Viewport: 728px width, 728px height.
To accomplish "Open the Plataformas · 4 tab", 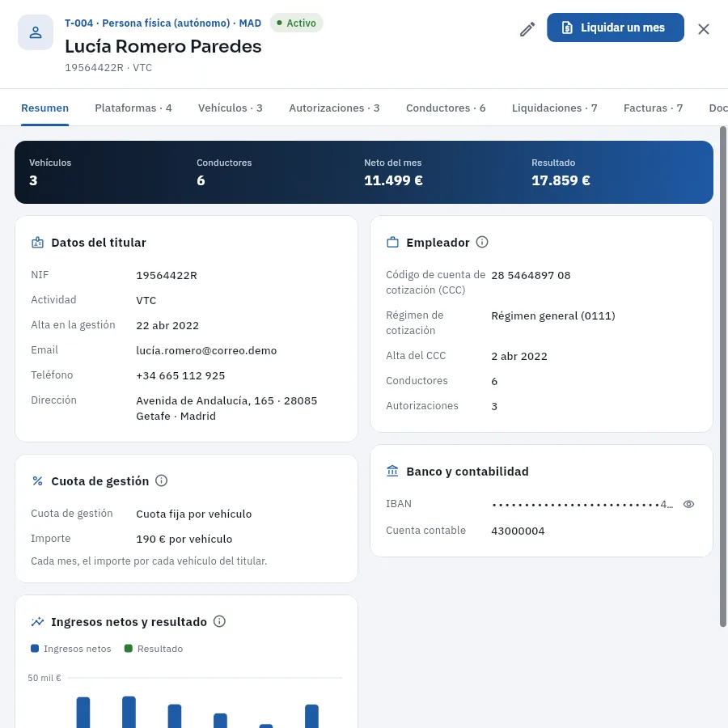I will pyautogui.click(x=133, y=108).
